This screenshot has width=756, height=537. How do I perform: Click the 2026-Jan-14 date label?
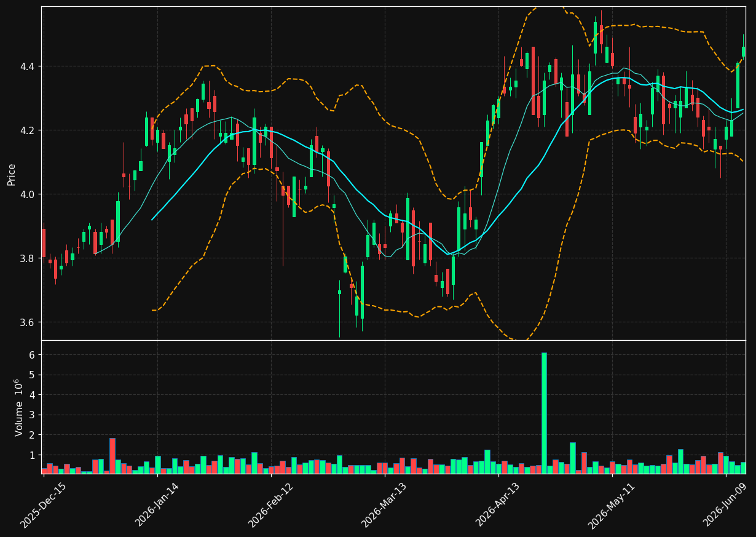tap(157, 504)
